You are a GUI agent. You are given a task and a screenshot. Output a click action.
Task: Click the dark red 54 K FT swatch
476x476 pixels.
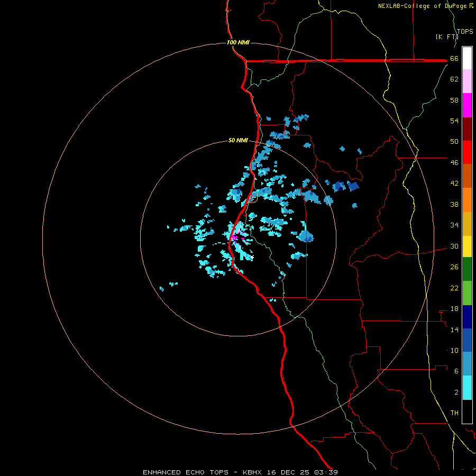tap(467, 129)
